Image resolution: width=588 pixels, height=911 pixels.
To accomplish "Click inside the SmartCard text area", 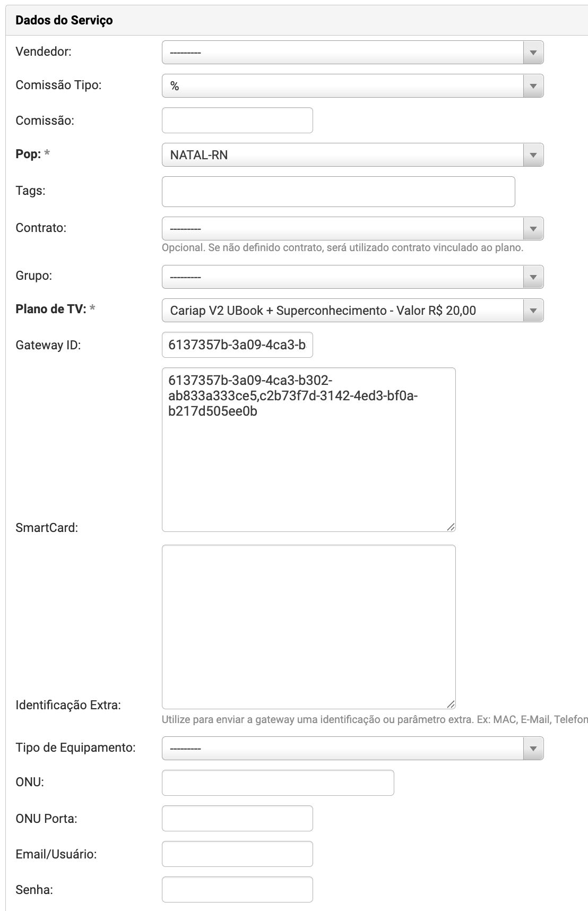I will click(308, 450).
